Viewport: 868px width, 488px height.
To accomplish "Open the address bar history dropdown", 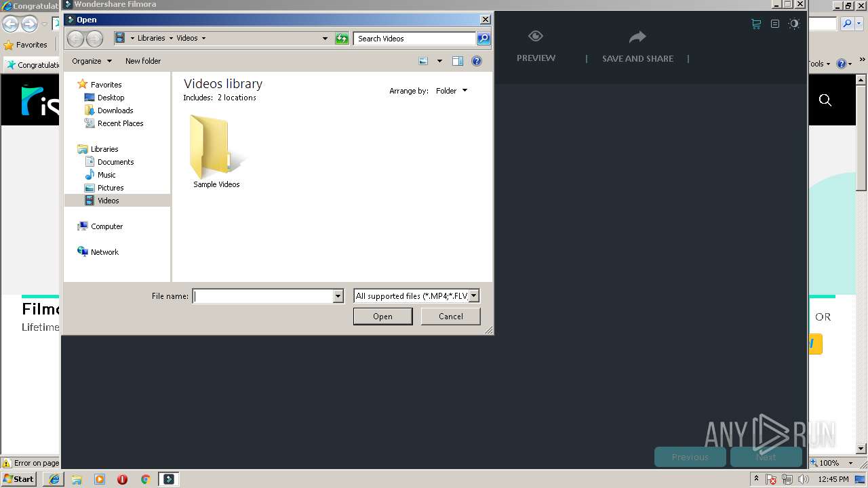I will click(325, 39).
